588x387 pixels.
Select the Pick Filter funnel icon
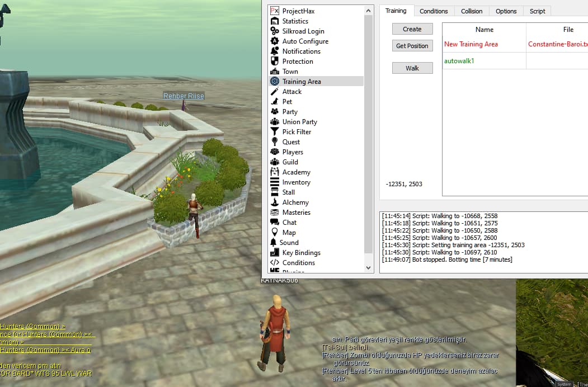pos(275,132)
